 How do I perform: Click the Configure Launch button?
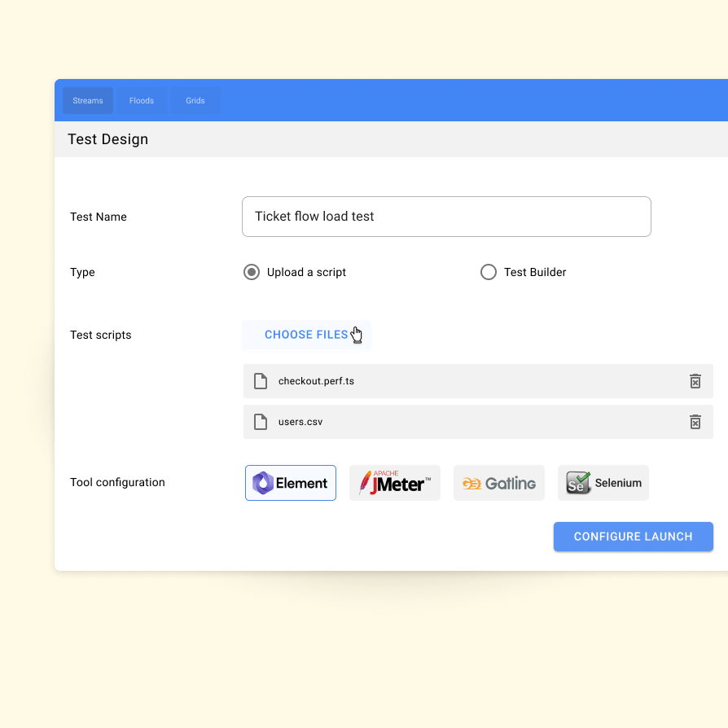(634, 537)
